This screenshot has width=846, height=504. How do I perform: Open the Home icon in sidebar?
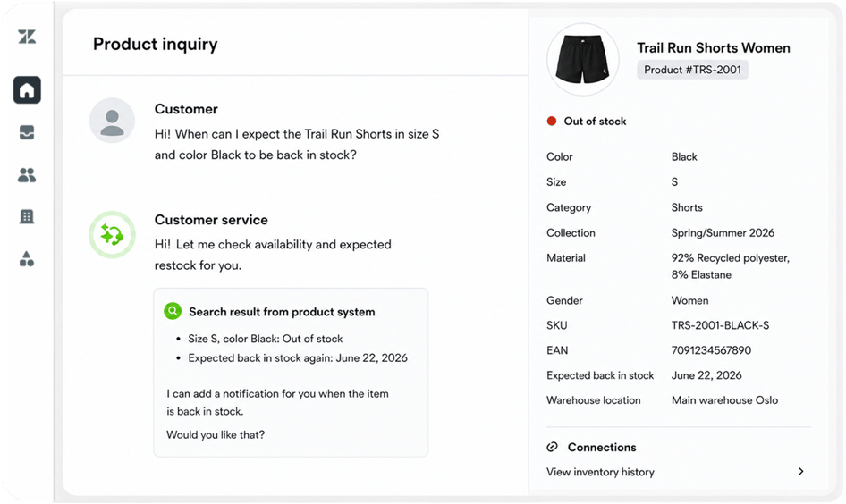click(x=27, y=89)
